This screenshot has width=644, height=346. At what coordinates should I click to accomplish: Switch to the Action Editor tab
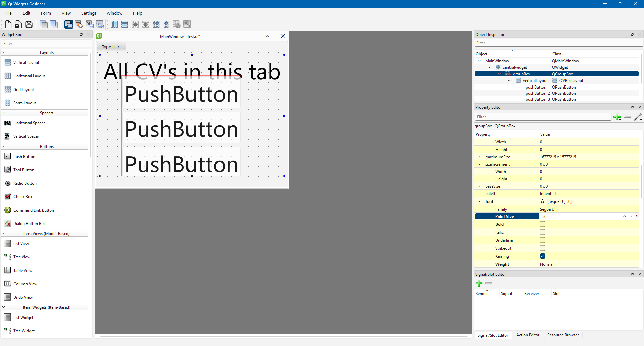[x=528, y=335]
